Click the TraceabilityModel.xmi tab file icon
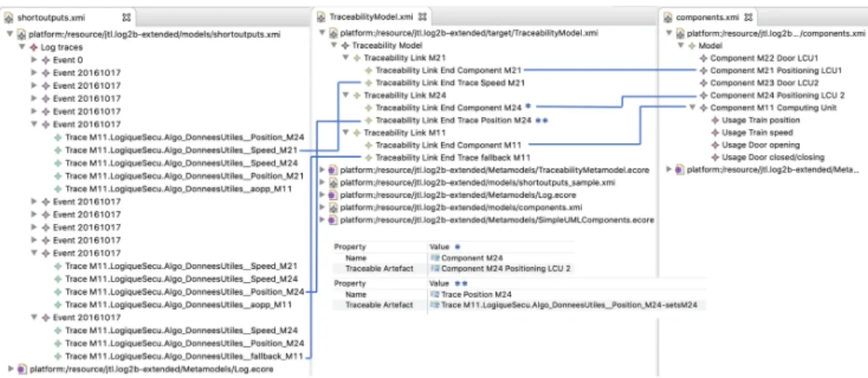Screen dimensions: 868x378 pyautogui.click(x=321, y=17)
